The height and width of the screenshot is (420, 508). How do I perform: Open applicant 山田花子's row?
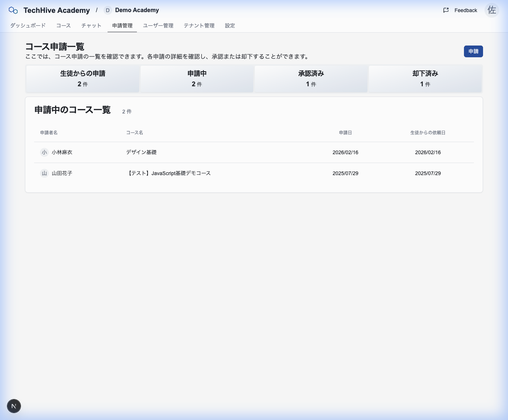[254, 173]
